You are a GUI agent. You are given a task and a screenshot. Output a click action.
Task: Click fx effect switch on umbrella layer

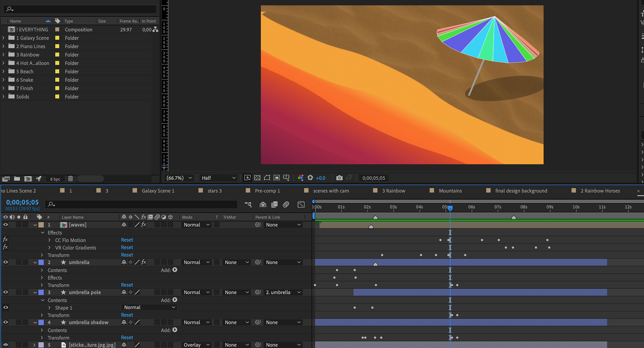[x=144, y=262]
